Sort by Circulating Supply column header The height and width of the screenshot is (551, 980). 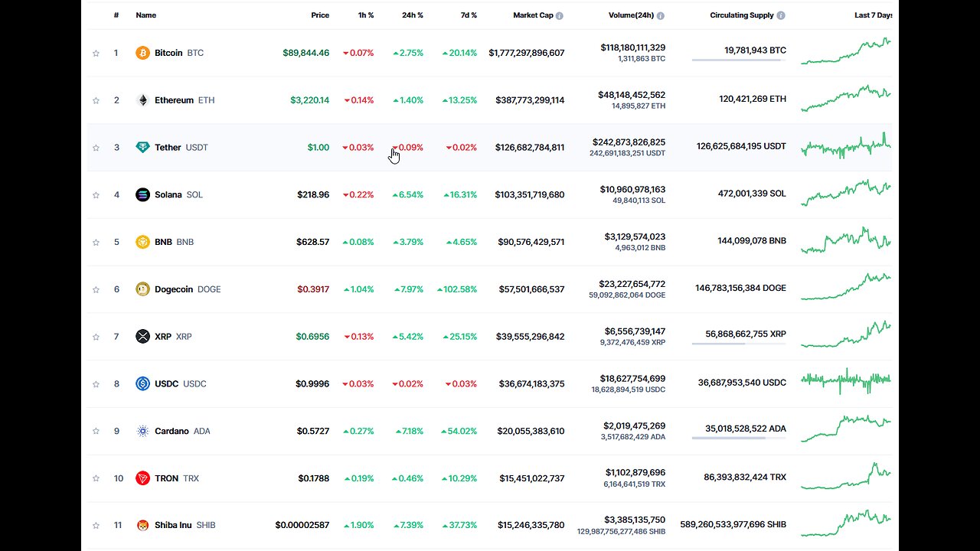[742, 15]
